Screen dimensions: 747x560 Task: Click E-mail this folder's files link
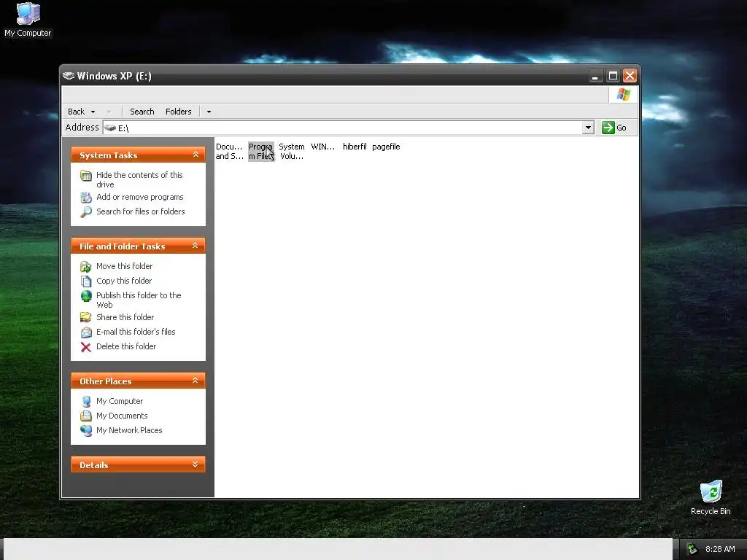pos(136,332)
